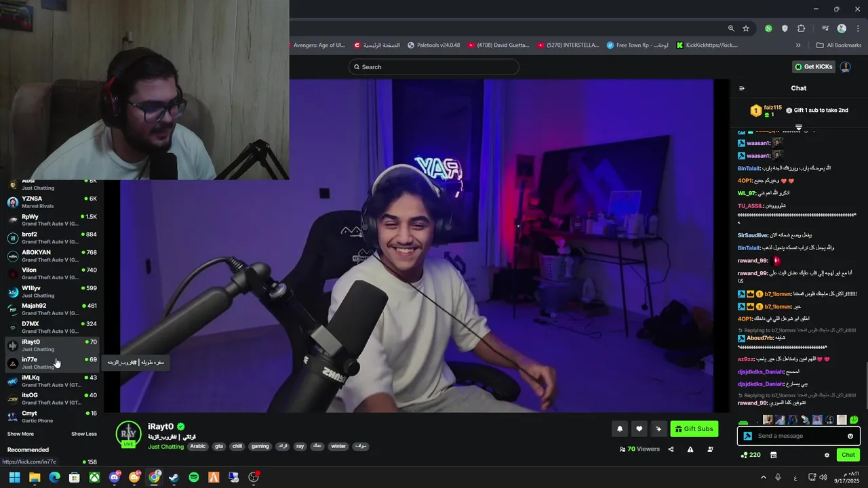Bookmark this page with the star icon
The width and height of the screenshot is (868, 488).
coord(746,28)
